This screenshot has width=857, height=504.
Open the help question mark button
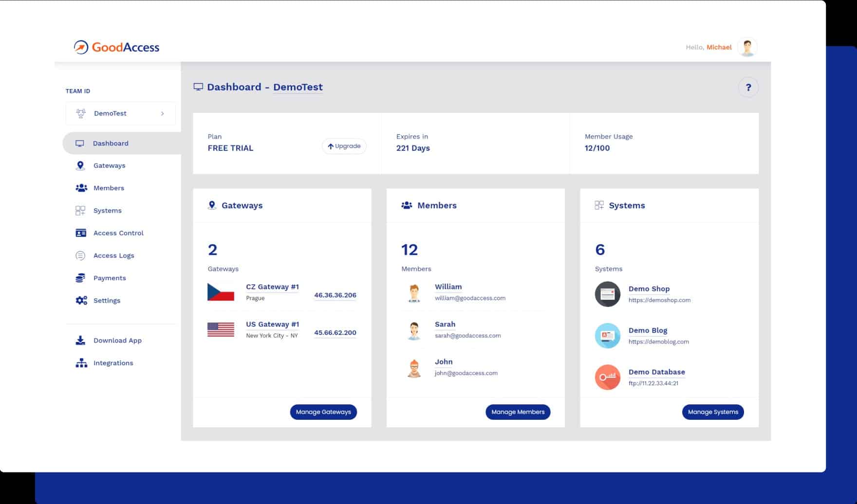748,88
